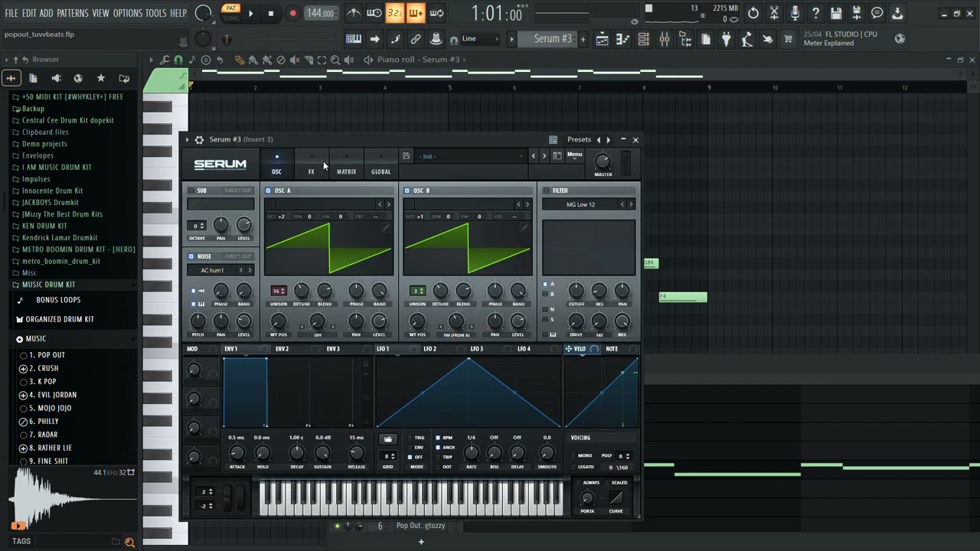Click the Serum save preset disk icon
Screen dimensions: 980x551
tap(406, 156)
